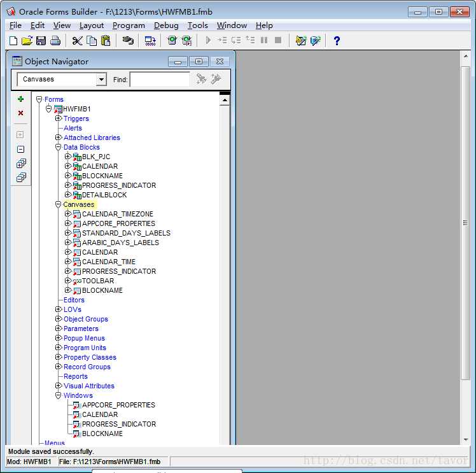The height and width of the screenshot is (473, 476).
Task: Select the Editors tree node
Action: pos(74,300)
